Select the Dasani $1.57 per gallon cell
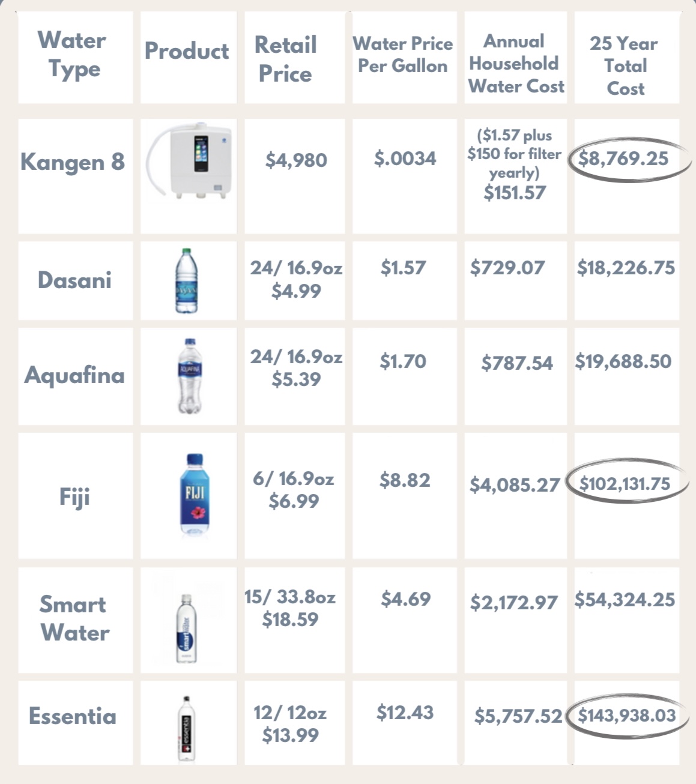The width and height of the screenshot is (696, 784). [403, 268]
